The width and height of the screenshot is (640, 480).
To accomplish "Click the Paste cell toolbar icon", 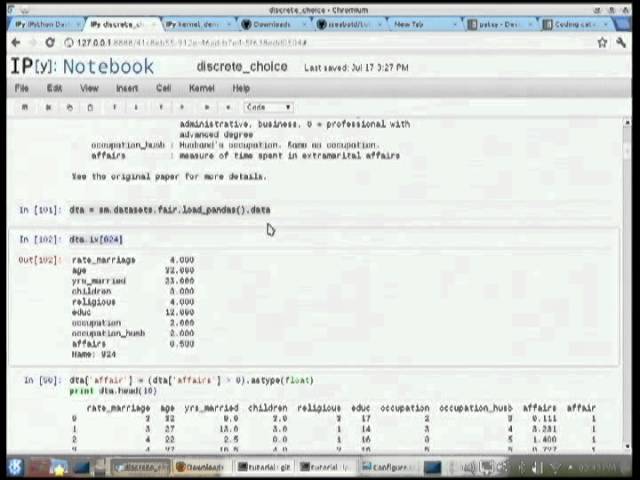I will click(x=90, y=107).
